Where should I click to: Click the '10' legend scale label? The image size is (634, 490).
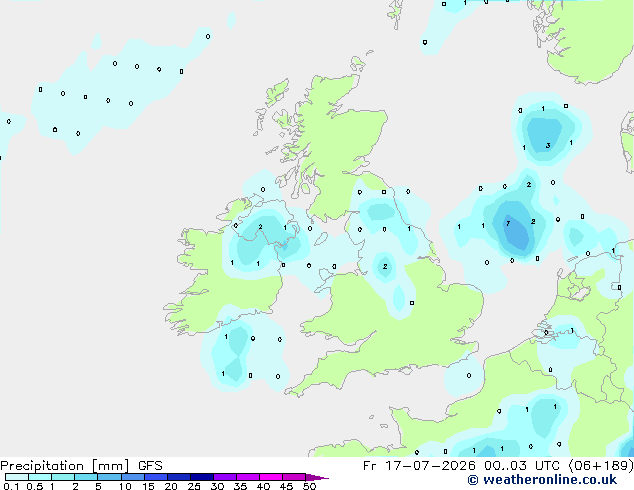coord(125,486)
